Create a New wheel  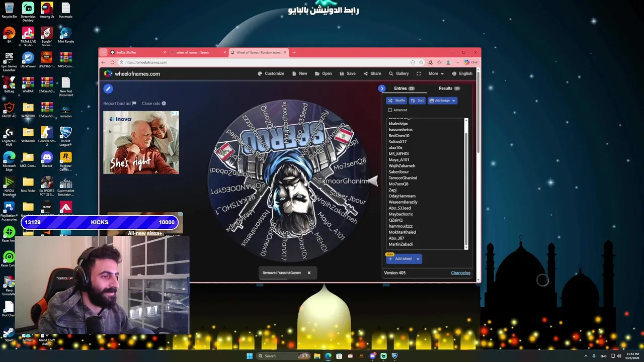point(299,73)
